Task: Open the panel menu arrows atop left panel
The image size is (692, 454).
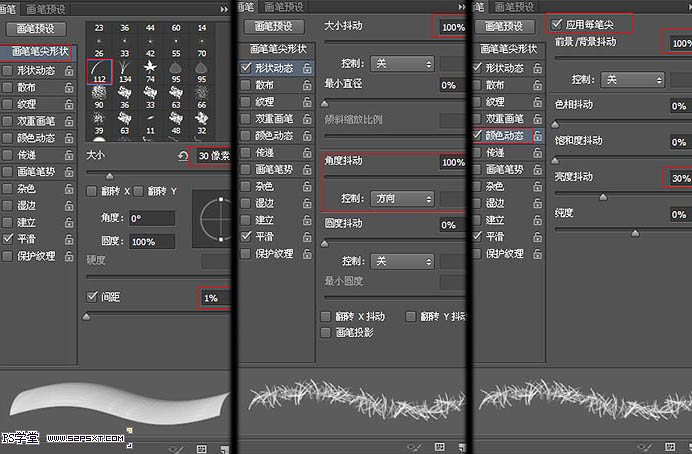Action: (224, 8)
